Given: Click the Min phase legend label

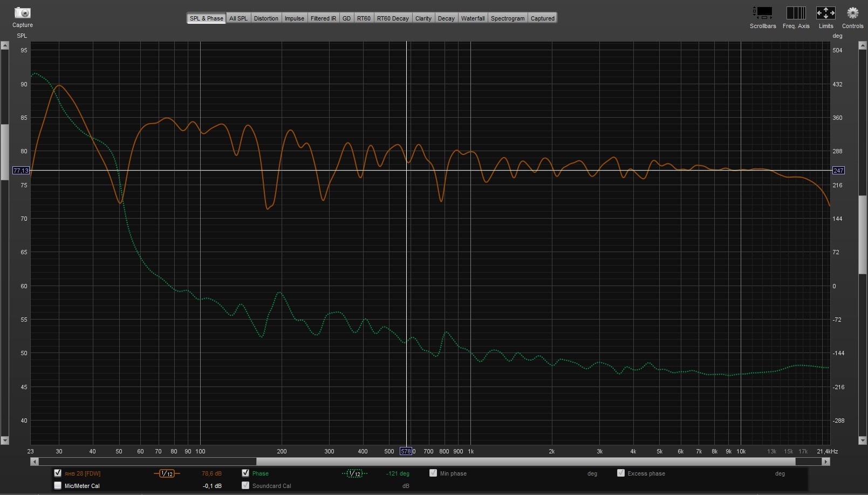Looking at the screenshot, I should [453, 473].
